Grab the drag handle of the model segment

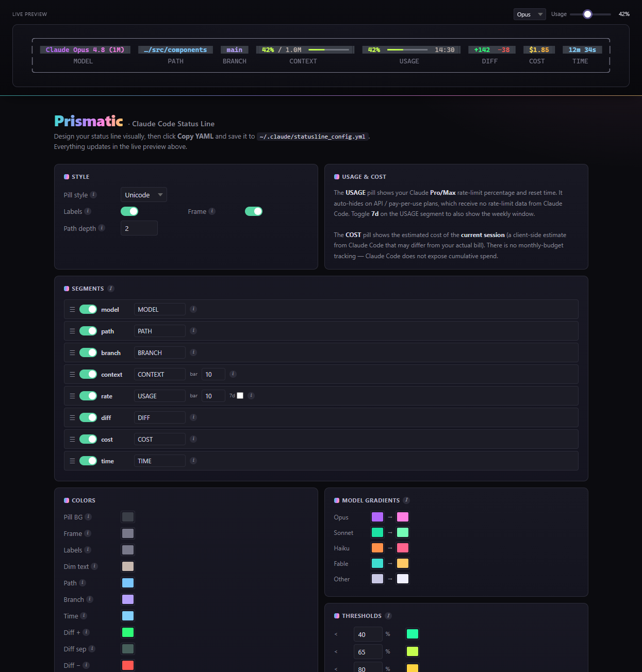click(x=72, y=309)
